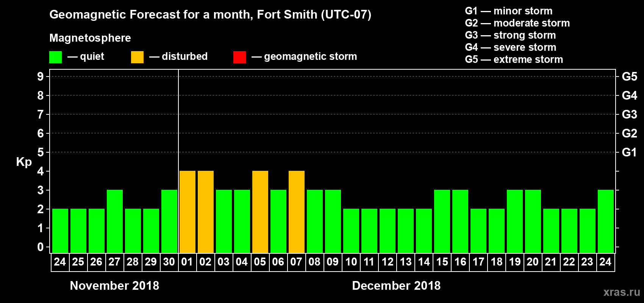Click date label 05 on the axis
Screen dimensions: 644x303
point(260,262)
